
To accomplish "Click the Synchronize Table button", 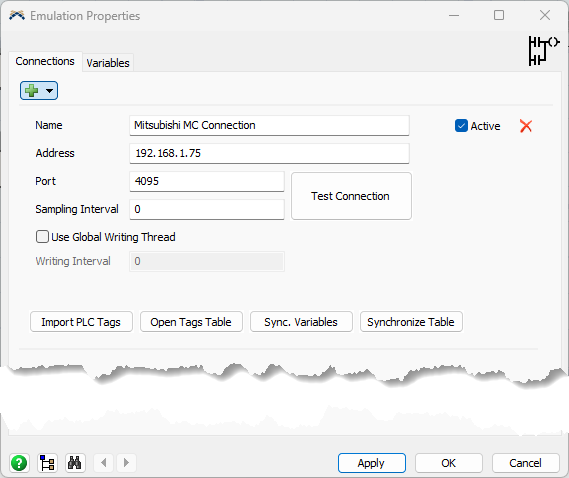I will point(411,322).
